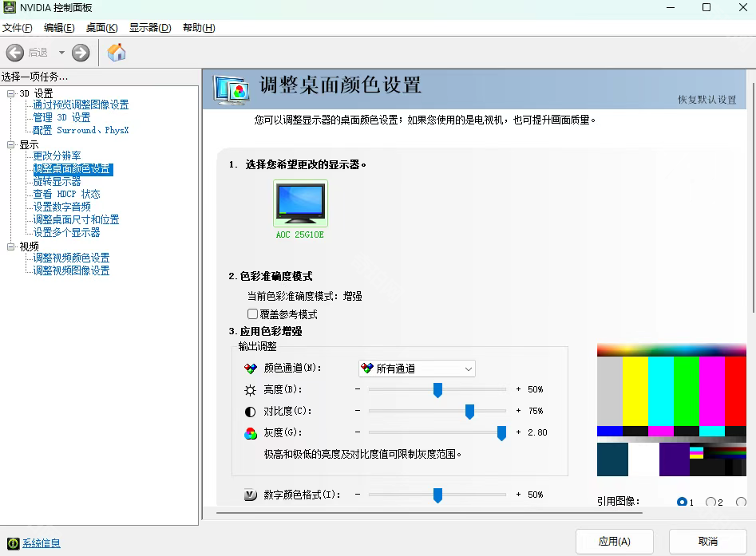
Task: Click the NVIDIA app icon in title bar
Action: 9,7
